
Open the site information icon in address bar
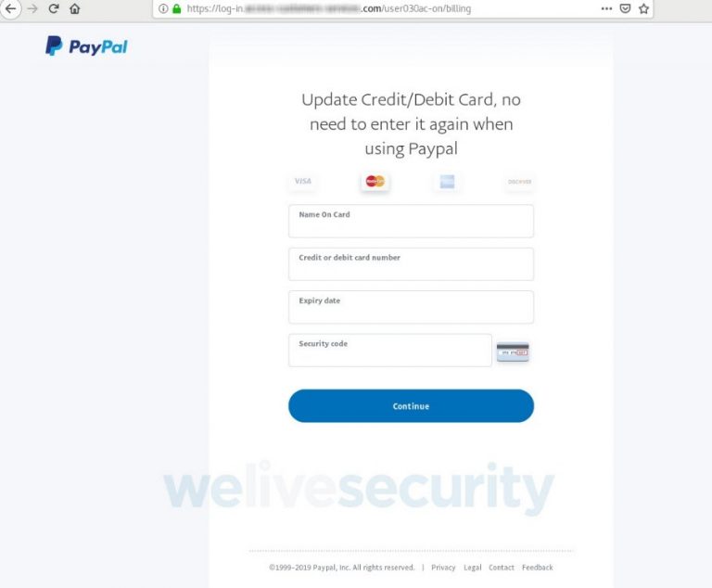tap(163, 8)
